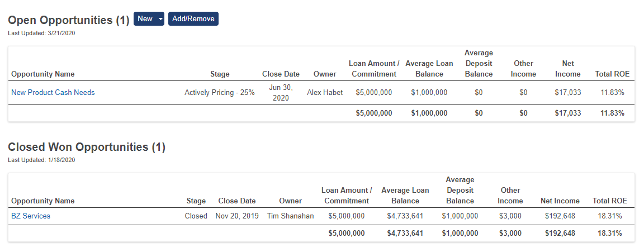Open the New Product Cash Needs opportunity
Image resolution: width=644 pixels, height=252 pixels.
(x=53, y=93)
